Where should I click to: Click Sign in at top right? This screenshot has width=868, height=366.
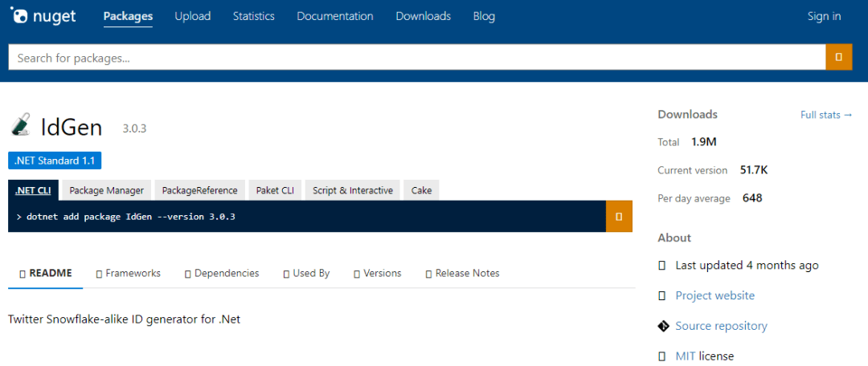(x=824, y=16)
